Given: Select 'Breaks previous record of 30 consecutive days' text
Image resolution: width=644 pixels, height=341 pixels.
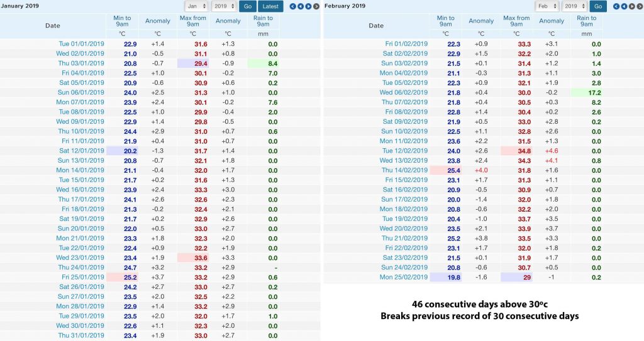Looking at the screenshot, I should coord(480,316).
